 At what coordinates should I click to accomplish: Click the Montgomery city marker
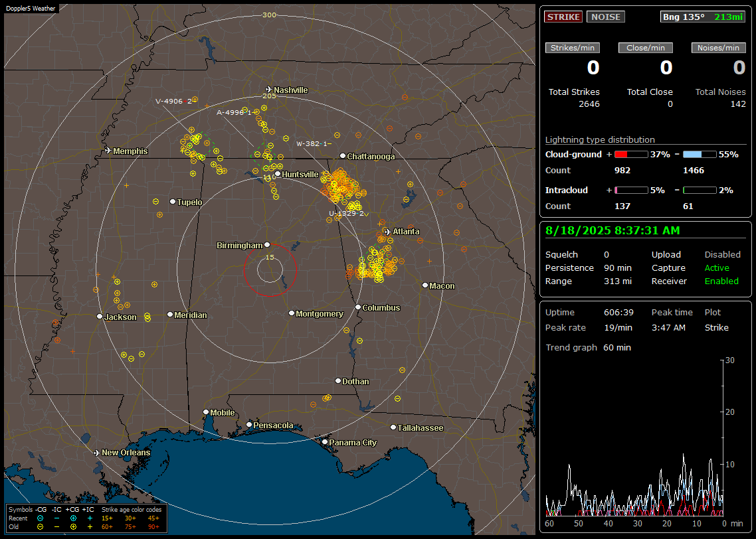click(x=291, y=313)
